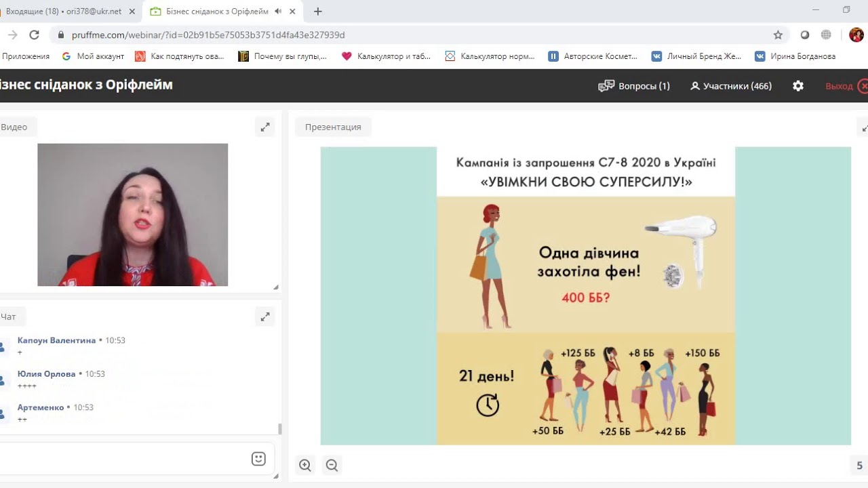Viewport: 868px width, 488px height.
Task: Open the emoji picker in chat input
Action: 258,459
